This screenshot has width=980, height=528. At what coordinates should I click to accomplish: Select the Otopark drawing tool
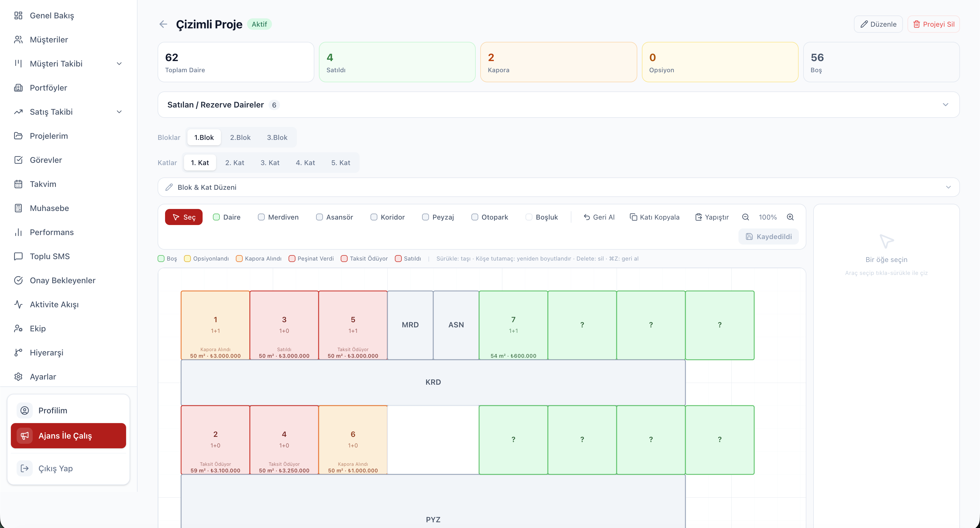pos(490,217)
